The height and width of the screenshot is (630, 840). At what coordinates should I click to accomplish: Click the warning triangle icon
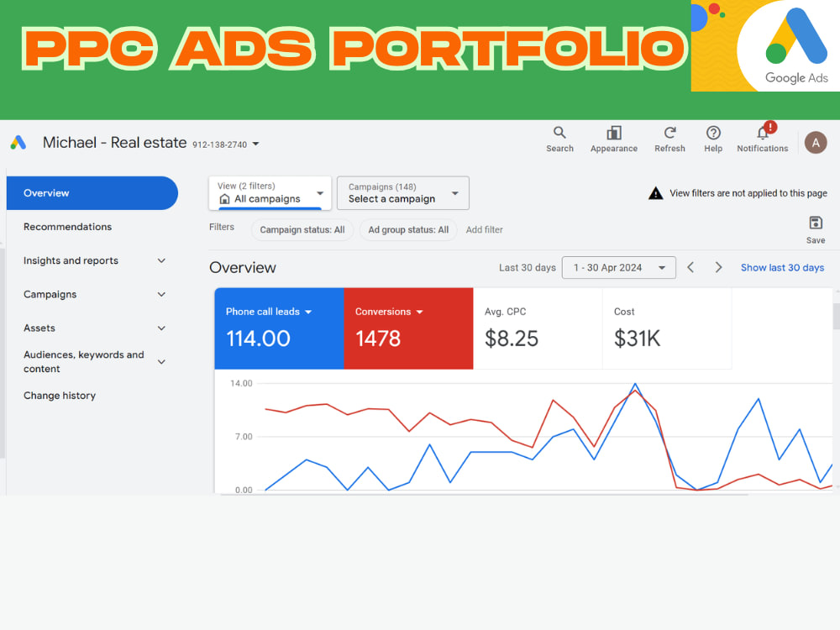(655, 193)
